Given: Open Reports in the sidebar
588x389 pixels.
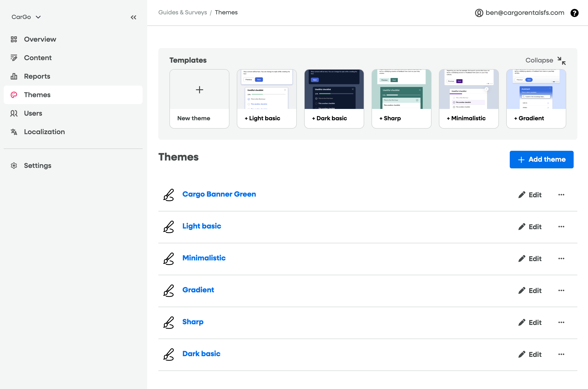Looking at the screenshot, I should (x=37, y=76).
